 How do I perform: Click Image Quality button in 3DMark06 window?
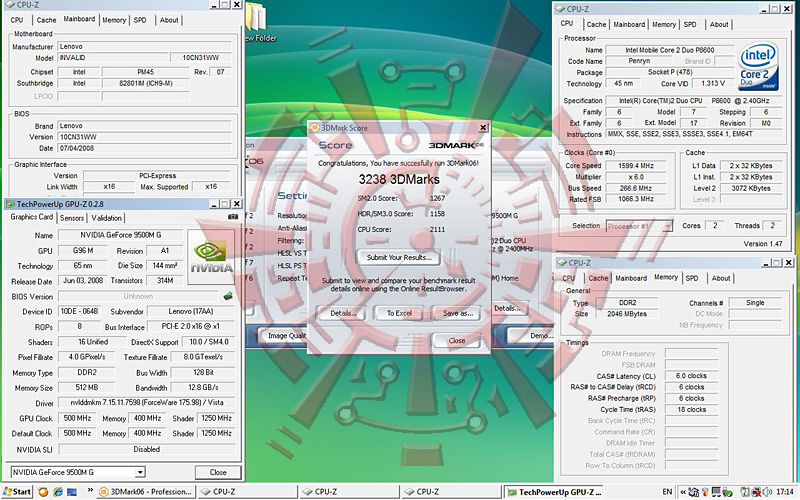point(283,336)
